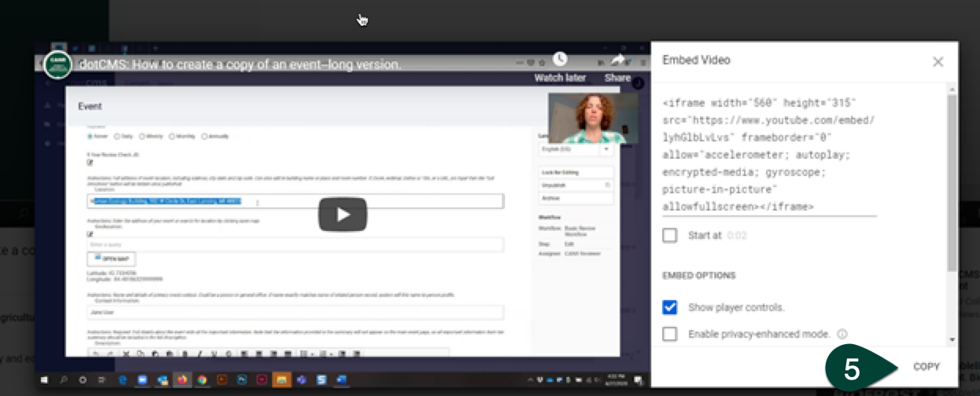Screen dimensions: 980x396
Task: Check Enable privacy-enhanced mode
Action: [669, 334]
